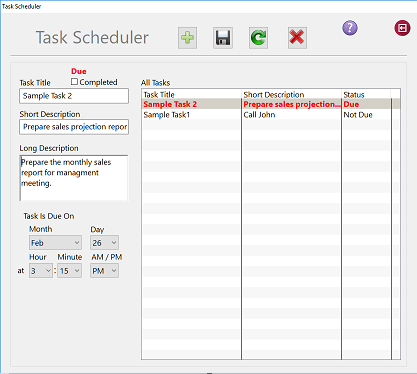Image resolution: width=417 pixels, height=374 pixels.
Task: Open the Day dropdown showing 26
Action: [104, 243]
